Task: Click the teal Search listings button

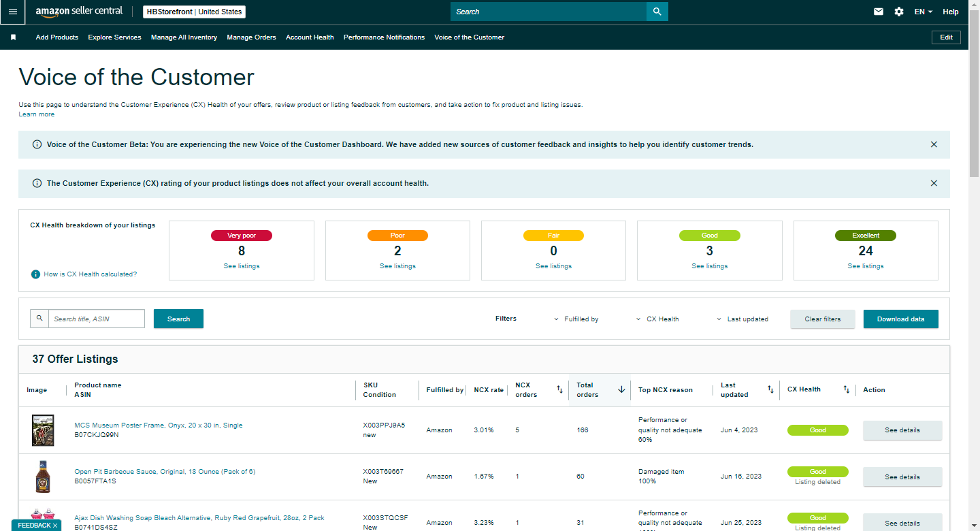Action: tap(178, 319)
